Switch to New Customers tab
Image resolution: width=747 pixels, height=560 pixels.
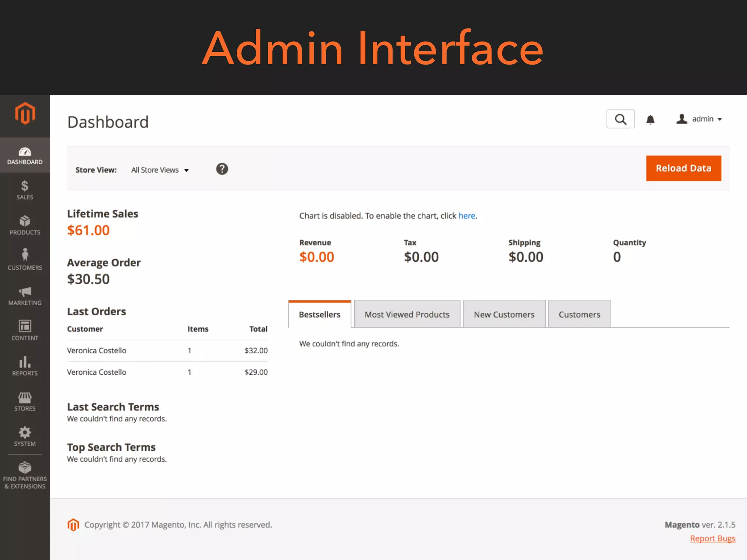(x=504, y=314)
